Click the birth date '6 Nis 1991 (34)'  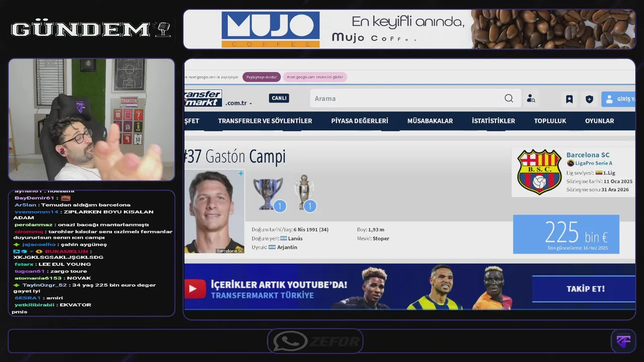311,229
